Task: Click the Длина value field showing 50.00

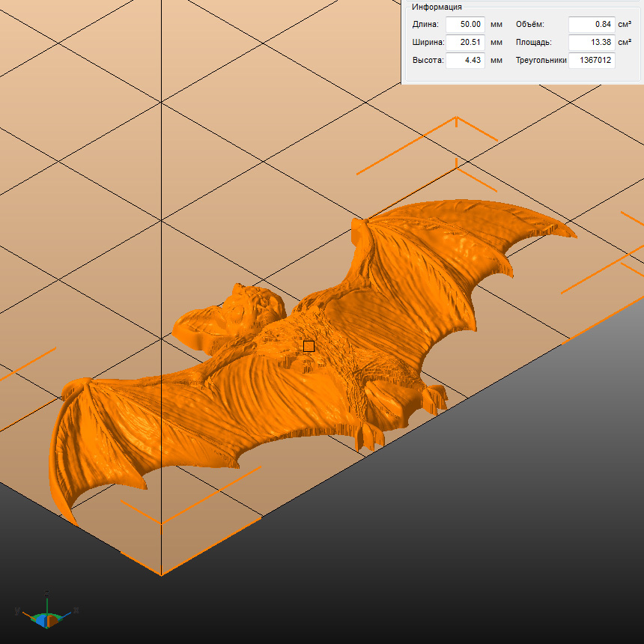Action: pos(465,24)
